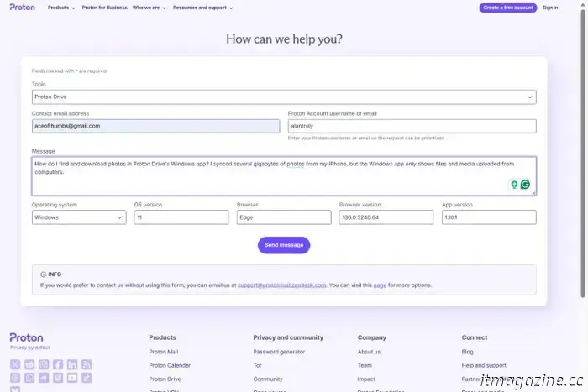Open the Topic dropdown showing Proton Drive
The width and height of the screenshot is (588, 392).
pyautogui.click(x=284, y=97)
